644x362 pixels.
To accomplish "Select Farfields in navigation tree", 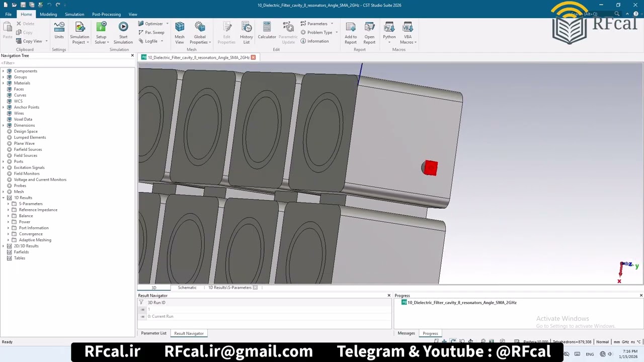I will [x=21, y=252].
